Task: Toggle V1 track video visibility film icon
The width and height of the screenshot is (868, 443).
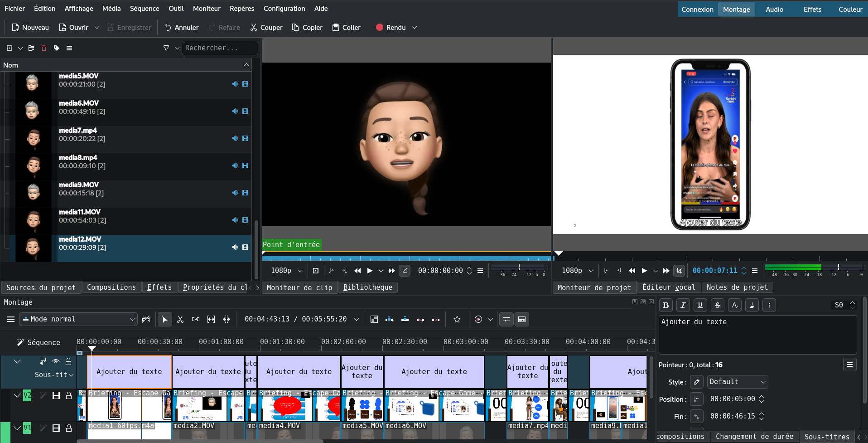Action: [x=56, y=428]
